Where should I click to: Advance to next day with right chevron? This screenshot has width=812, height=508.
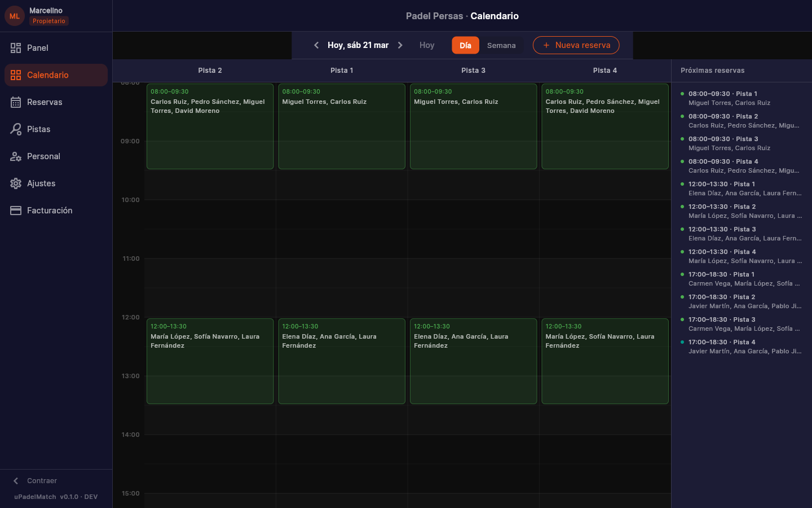point(400,45)
